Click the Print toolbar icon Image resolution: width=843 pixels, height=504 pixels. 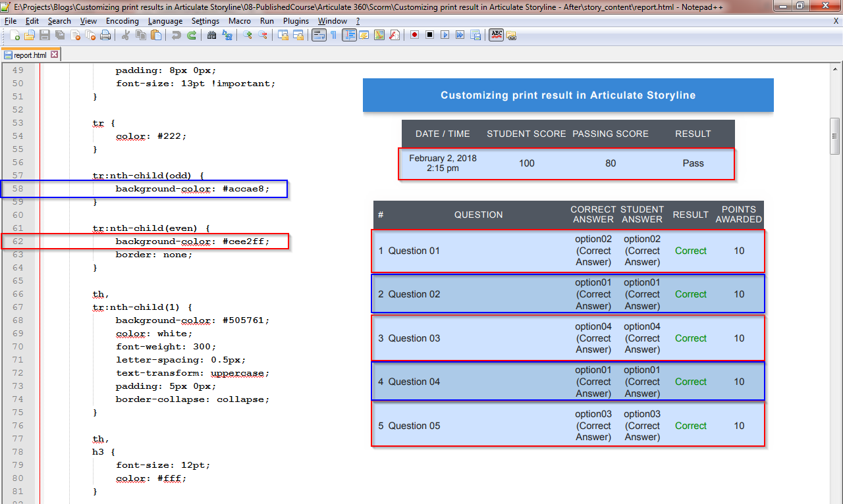[105, 35]
